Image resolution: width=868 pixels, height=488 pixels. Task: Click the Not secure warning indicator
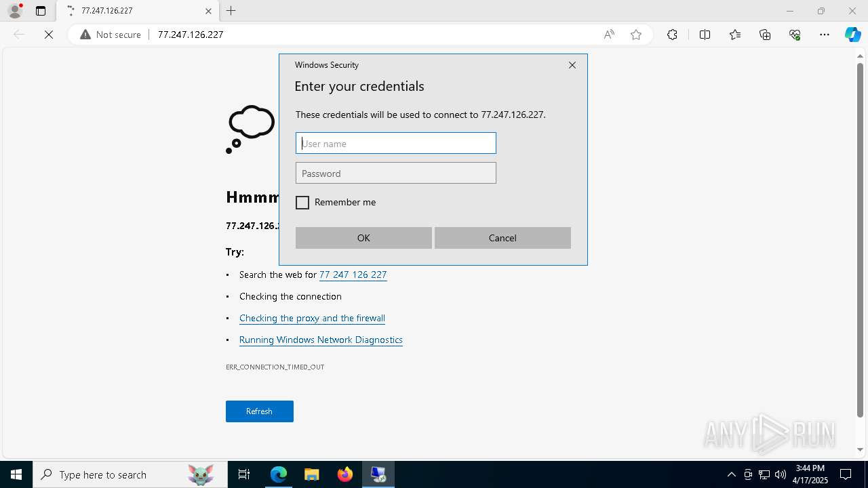click(x=111, y=35)
